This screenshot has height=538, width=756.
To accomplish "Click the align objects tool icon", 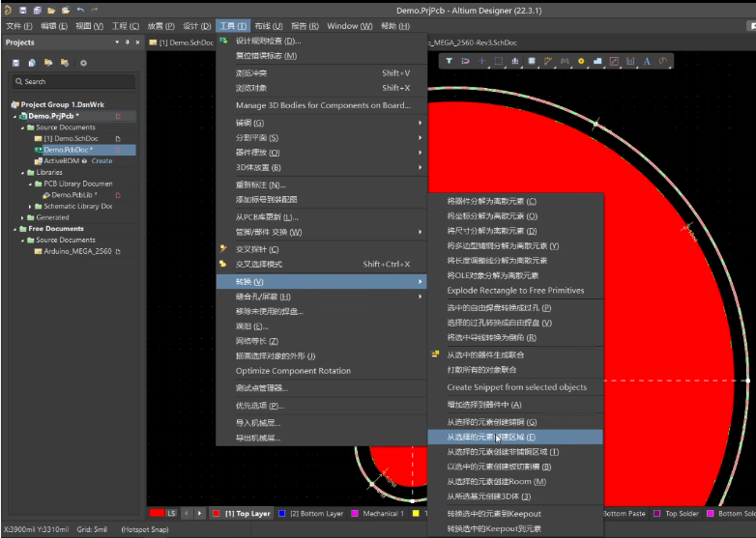I will coord(515,61).
